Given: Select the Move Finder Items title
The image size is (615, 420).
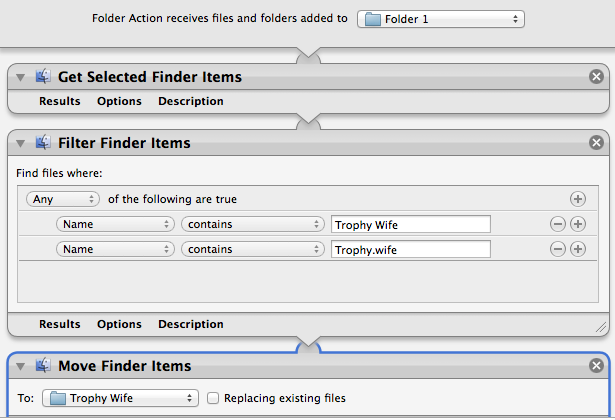Looking at the screenshot, I should (x=125, y=365).
